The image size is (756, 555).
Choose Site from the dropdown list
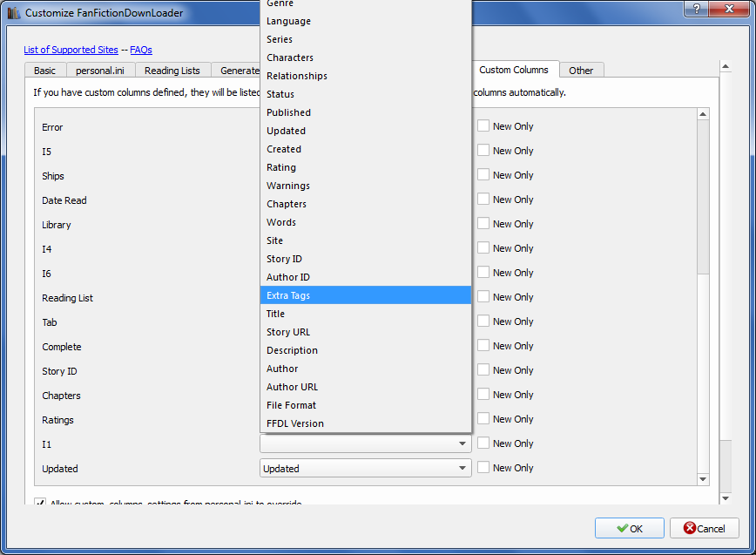tap(366, 241)
